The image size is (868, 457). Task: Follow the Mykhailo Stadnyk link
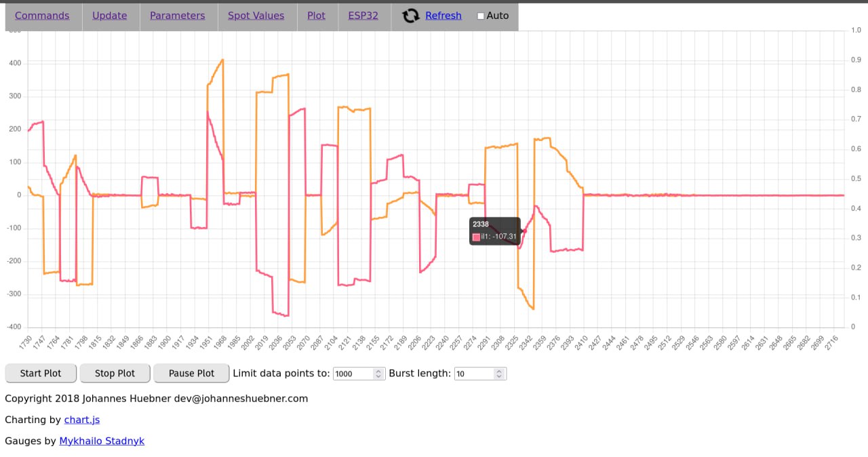coord(102,441)
